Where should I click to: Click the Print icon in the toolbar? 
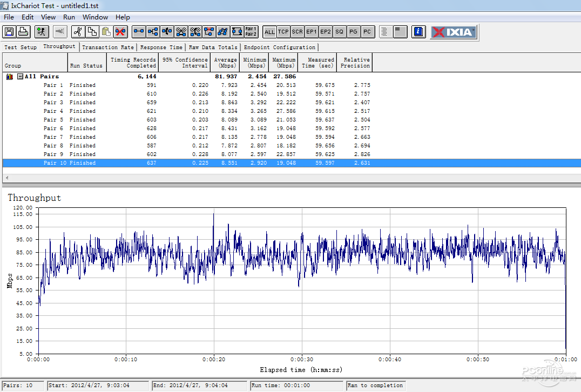23,32
